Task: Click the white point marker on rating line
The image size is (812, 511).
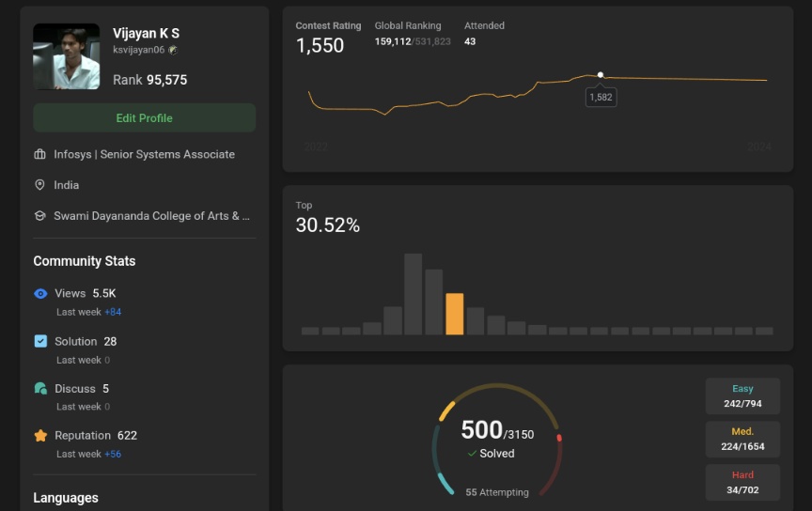Action: pyautogui.click(x=601, y=75)
